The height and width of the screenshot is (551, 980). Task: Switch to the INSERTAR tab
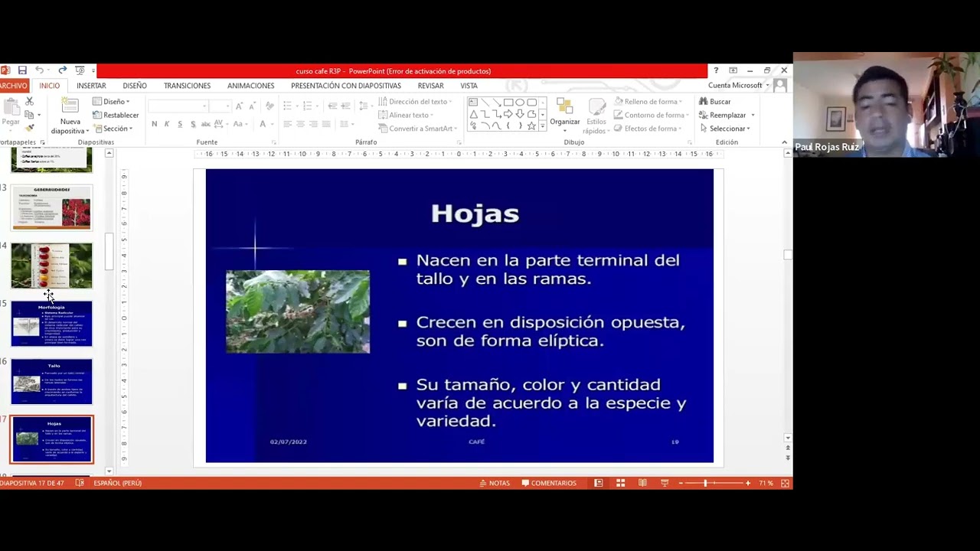pyautogui.click(x=91, y=86)
